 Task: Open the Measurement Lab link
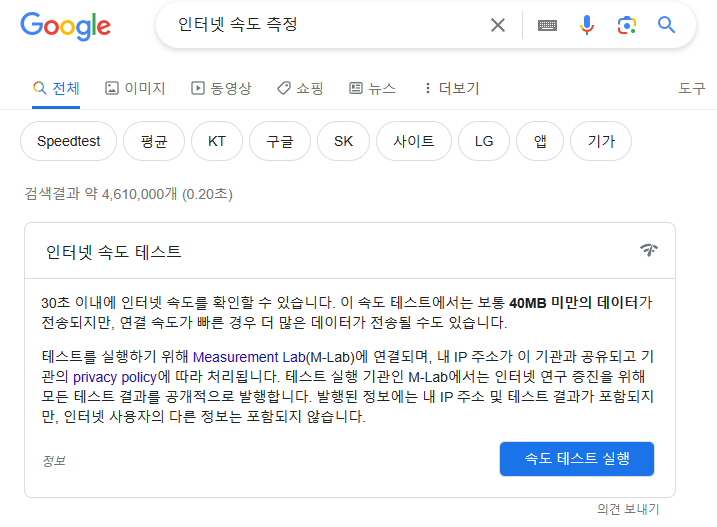pos(249,357)
